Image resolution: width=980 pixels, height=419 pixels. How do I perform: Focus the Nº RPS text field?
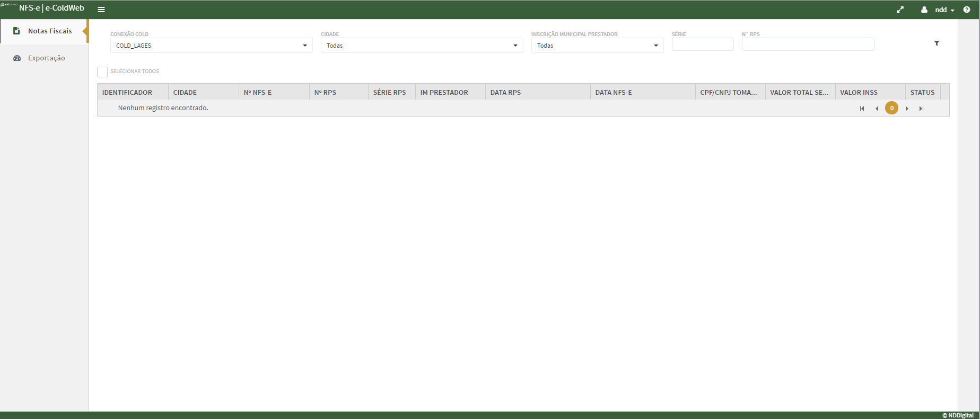tap(807, 44)
